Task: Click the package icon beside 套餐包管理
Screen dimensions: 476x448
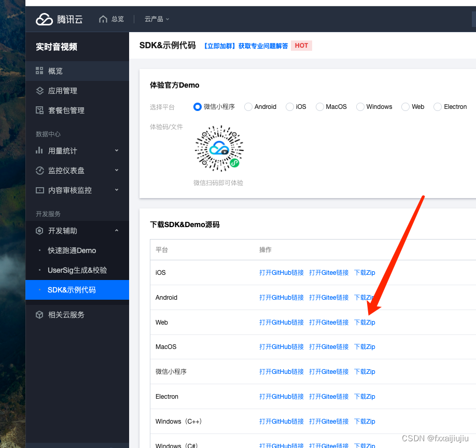Action: coord(40,110)
